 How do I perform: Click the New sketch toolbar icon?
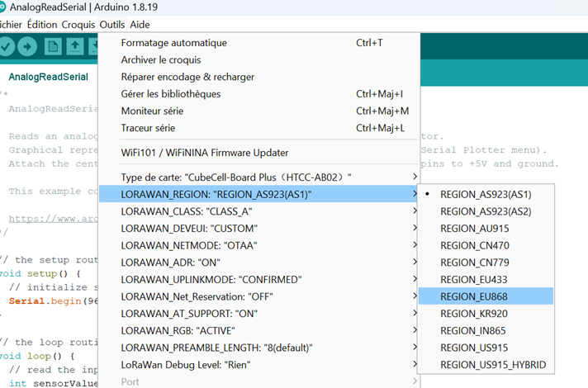pyautogui.click(x=53, y=47)
